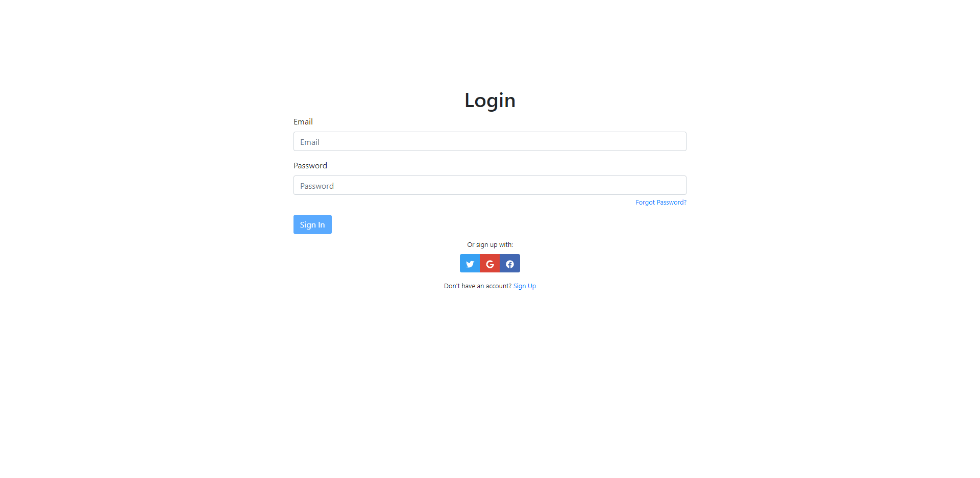Screen dimensions: 980x478
Task: Sign up with the Twitter bird icon
Action: click(x=470, y=263)
